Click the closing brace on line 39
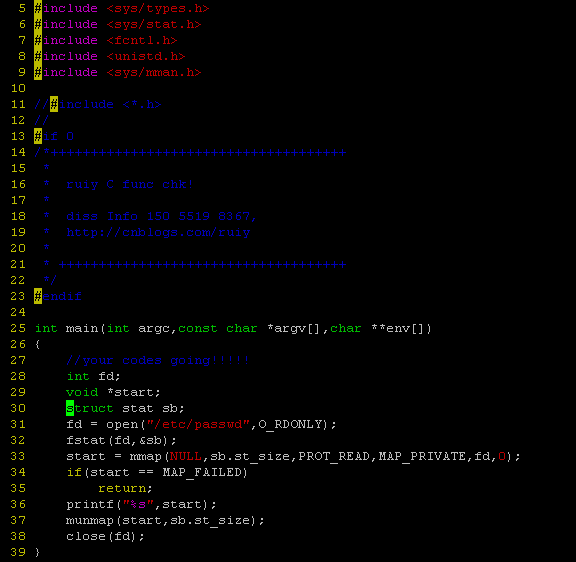 (37, 552)
